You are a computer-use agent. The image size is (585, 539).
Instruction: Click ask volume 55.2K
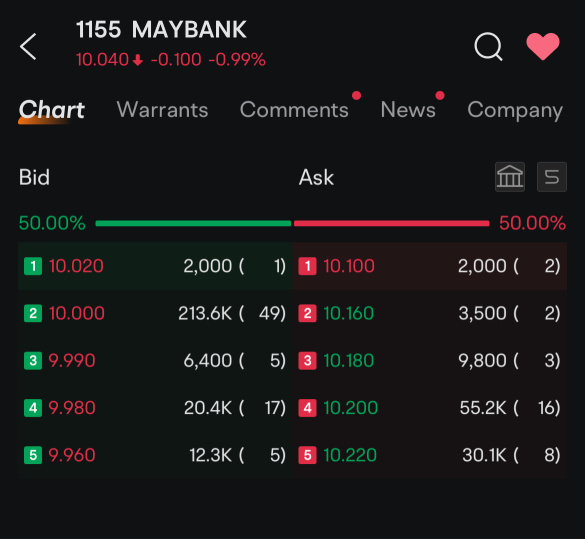(483, 408)
